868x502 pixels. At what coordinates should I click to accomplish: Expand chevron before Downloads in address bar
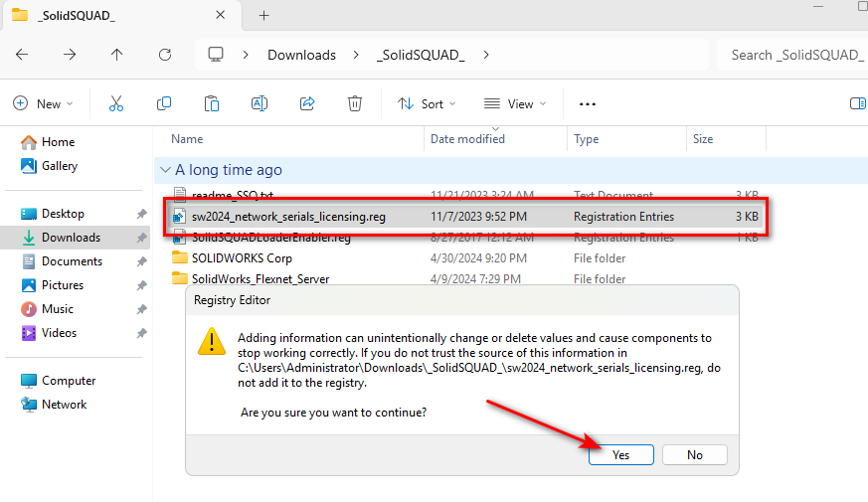[246, 55]
